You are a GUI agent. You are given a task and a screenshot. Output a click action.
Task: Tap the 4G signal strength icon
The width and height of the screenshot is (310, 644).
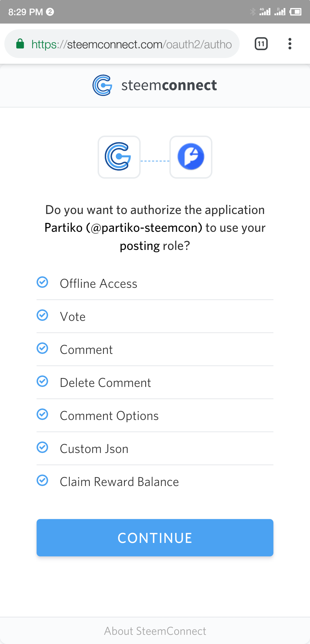[265, 12]
